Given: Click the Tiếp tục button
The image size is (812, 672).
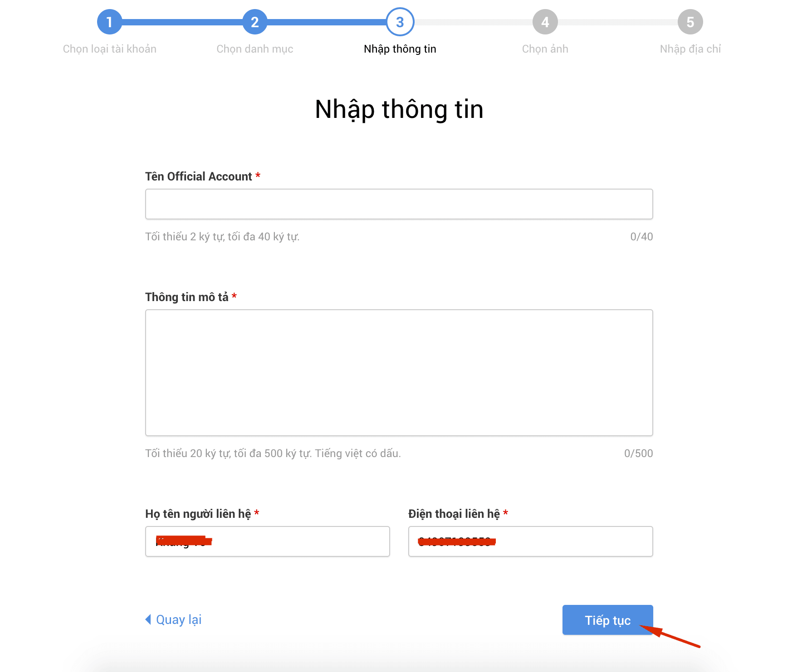Looking at the screenshot, I should [x=607, y=620].
